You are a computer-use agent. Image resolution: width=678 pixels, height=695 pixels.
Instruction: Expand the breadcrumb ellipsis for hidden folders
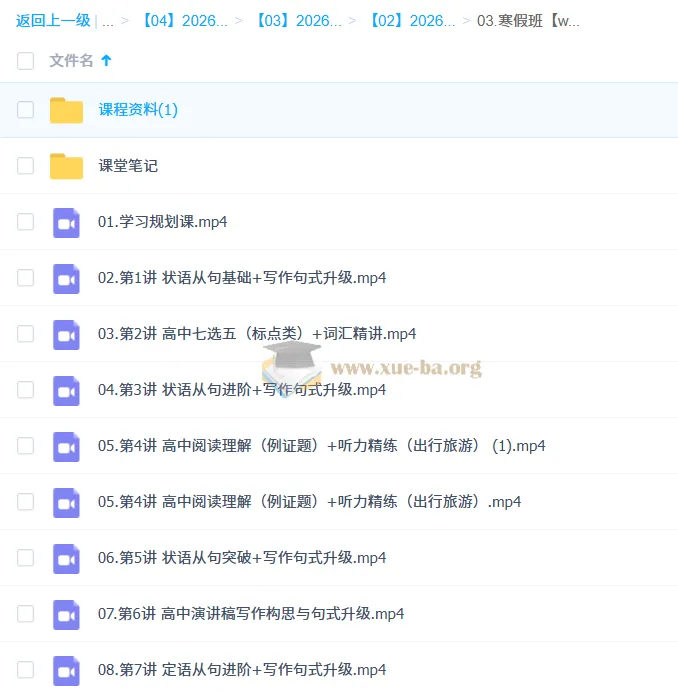[x=107, y=20]
